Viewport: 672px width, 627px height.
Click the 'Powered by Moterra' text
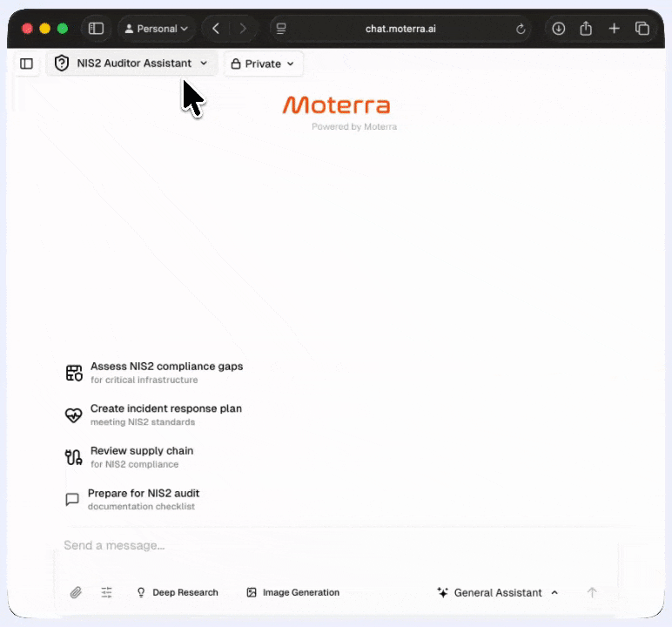[354, 126]
